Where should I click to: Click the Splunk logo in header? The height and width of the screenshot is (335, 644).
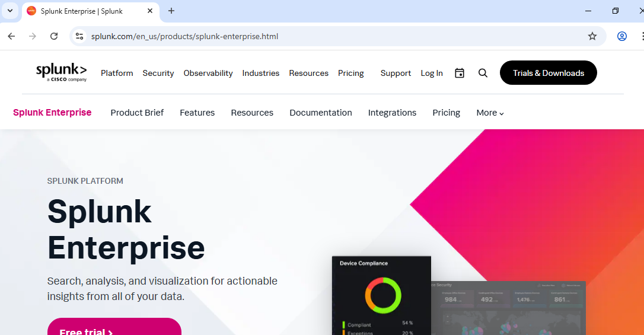tap(61, 72)
